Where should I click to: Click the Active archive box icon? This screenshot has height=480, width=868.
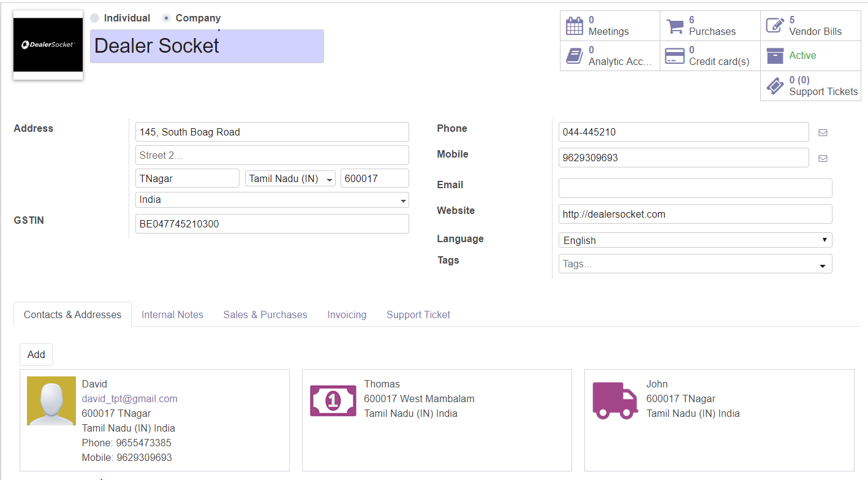[775, 56]
